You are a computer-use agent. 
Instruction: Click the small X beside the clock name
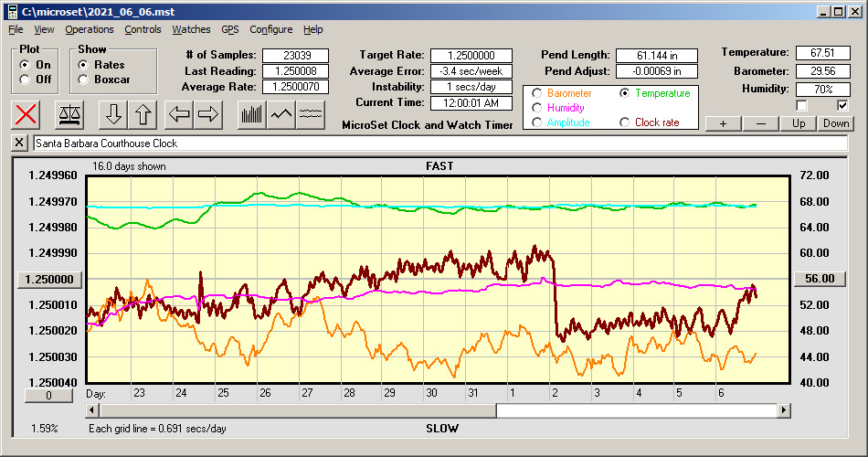click(19, 143)
